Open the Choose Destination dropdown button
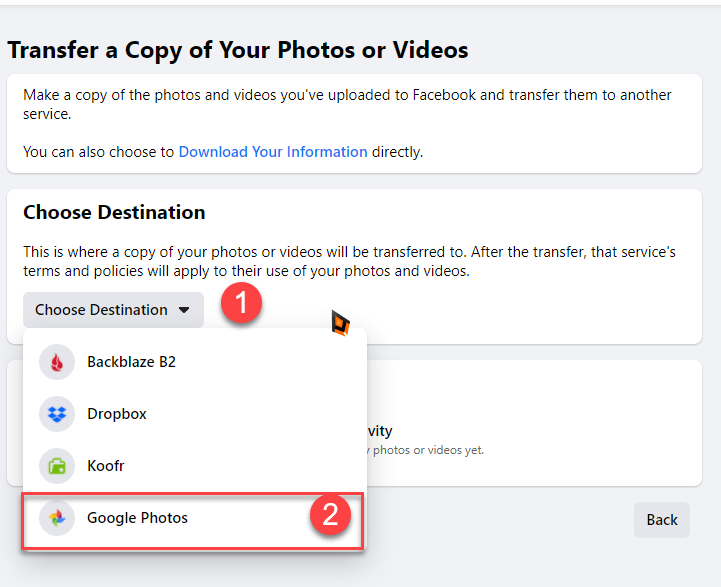Image resolution: width=721 pixels, height=587 pixels. [113, 310]
